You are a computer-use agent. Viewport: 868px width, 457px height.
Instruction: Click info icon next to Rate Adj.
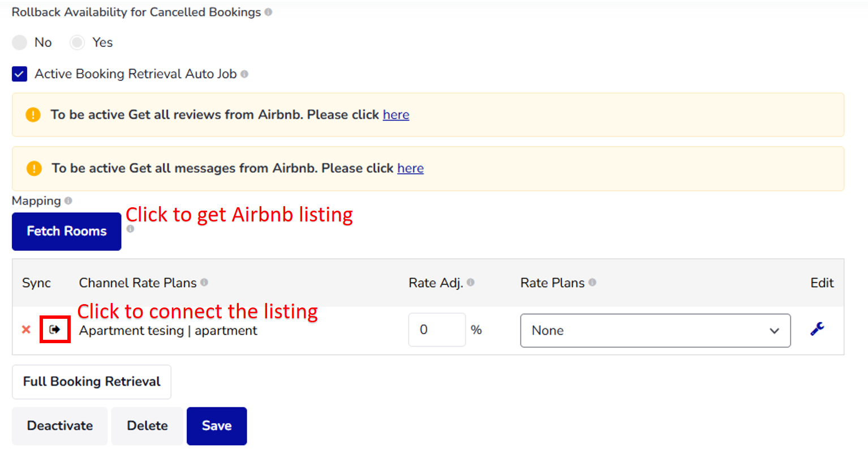coord(471,282)
